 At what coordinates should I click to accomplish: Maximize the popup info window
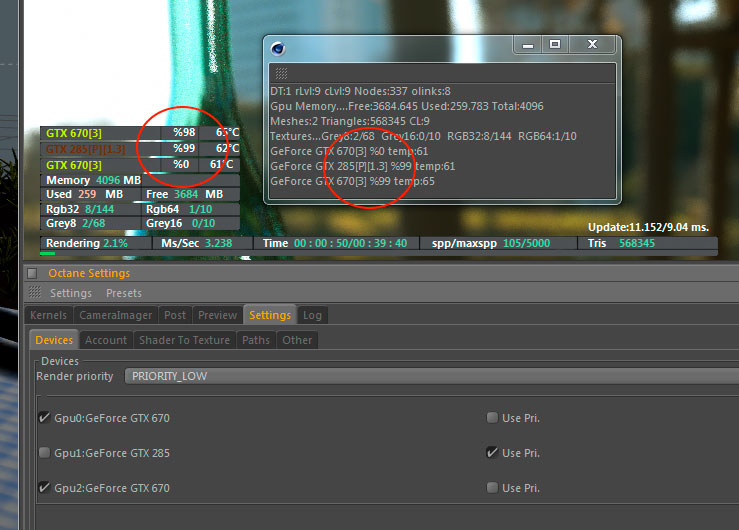[555, 45]
